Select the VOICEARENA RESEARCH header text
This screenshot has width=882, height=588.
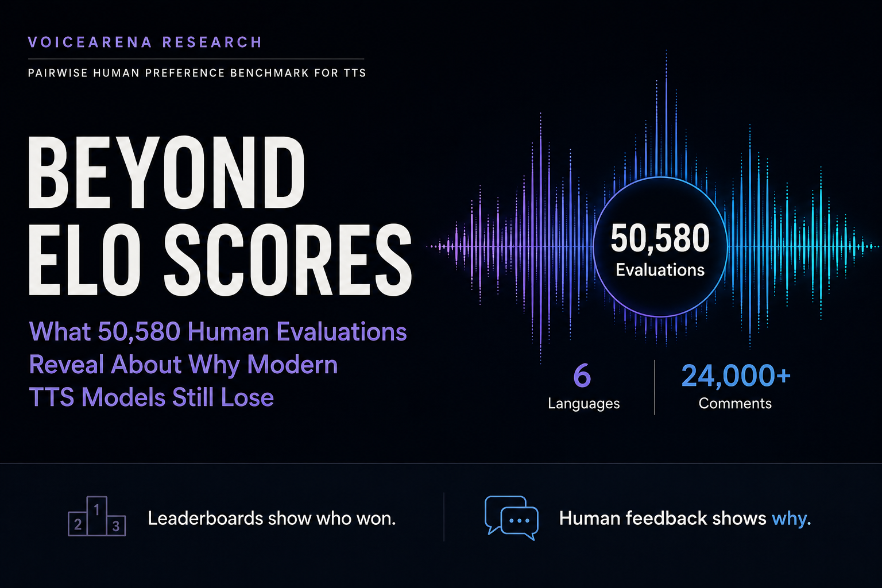coord(145,42)
